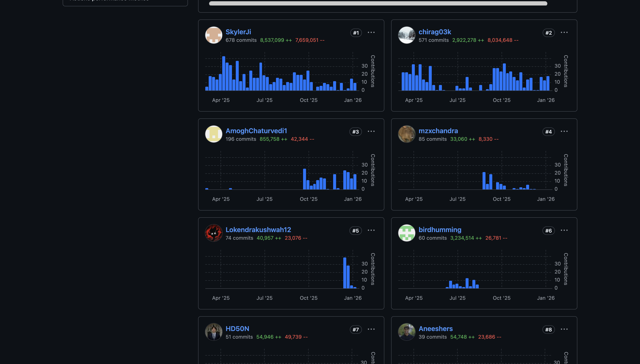640x364 pixels.
Task: Click HD50N's avatar photo
Action: [214, 332]
